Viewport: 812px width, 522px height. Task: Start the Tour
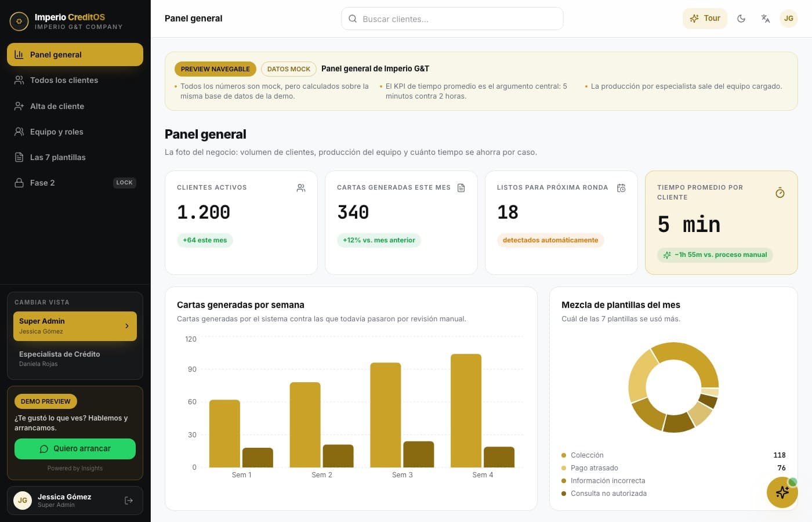click(705, 19)
